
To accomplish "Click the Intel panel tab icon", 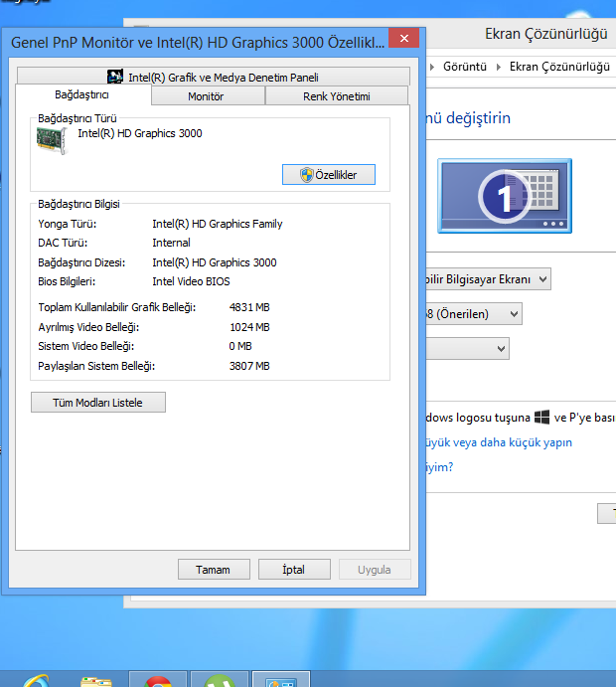I will tap(115, 77).
